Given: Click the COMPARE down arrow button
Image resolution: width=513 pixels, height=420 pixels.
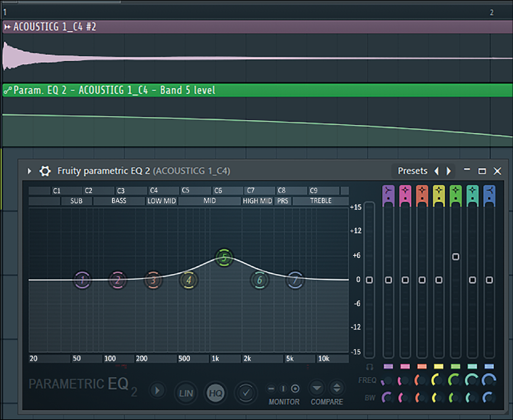Looking at the screenshot, I should click(317, 388).
